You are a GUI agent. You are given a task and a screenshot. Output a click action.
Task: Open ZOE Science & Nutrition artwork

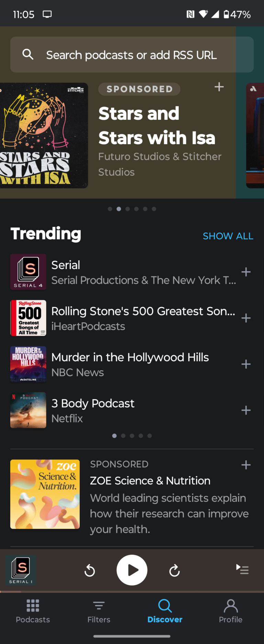[x=45, y=494]
